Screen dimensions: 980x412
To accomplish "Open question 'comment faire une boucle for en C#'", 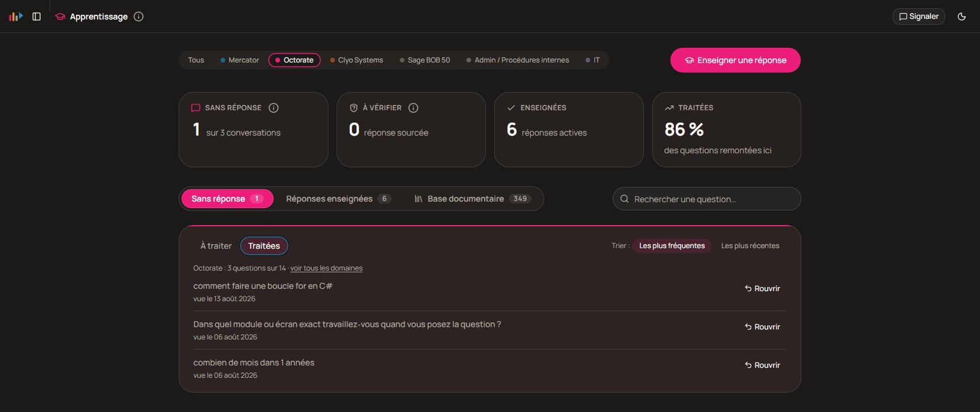I will click(x=263, y=286).
